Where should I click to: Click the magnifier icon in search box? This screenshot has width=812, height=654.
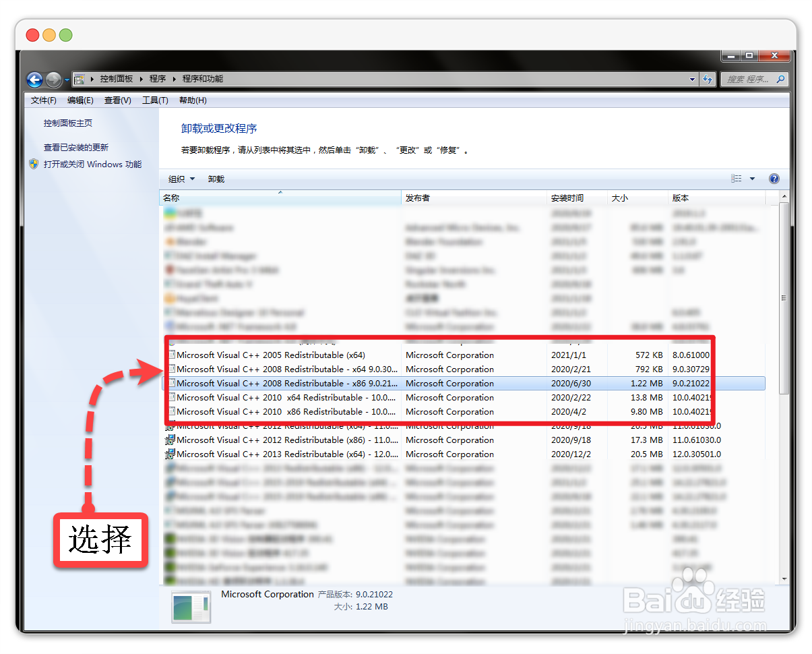click(x=780, y=79)
